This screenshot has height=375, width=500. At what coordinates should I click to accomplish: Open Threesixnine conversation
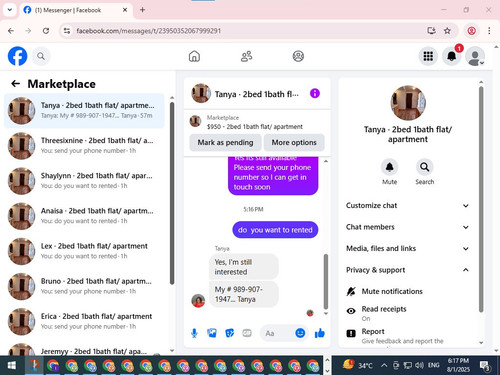(84, 146)
